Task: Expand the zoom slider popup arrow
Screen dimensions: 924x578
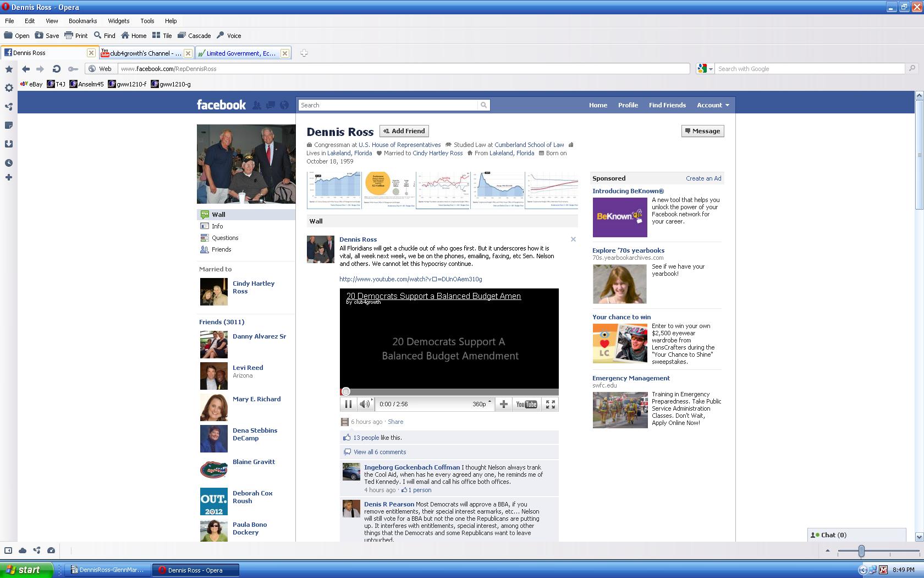Action: (x=828, y=550)
